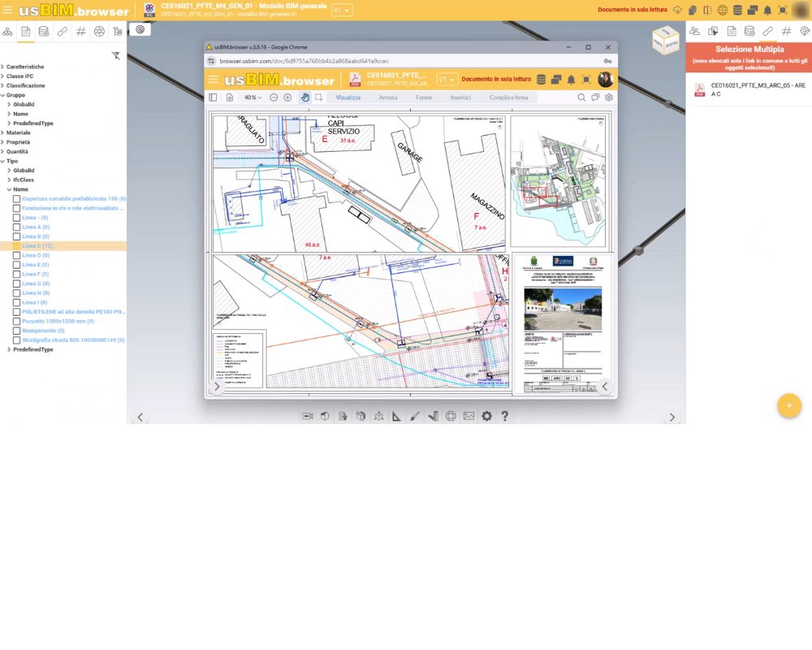Activate the marquee selection tool in PDF viewer
Screen dimensions: 812x650
318,97
